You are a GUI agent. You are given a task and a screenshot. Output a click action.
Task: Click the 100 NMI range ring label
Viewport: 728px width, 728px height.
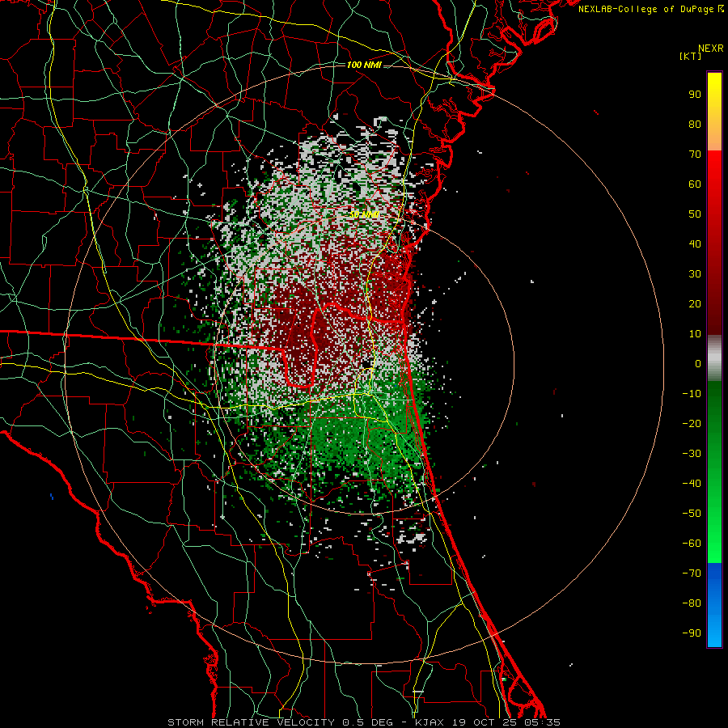coord(364,65)
